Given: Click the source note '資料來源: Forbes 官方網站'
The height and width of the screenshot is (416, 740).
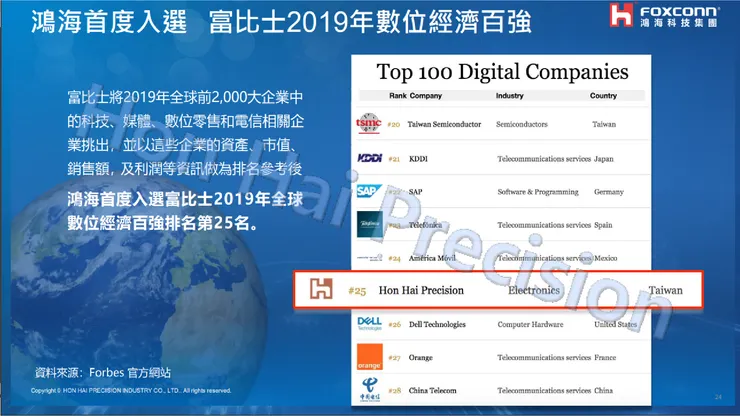Looking at the screenshot, I should [103, 373].
